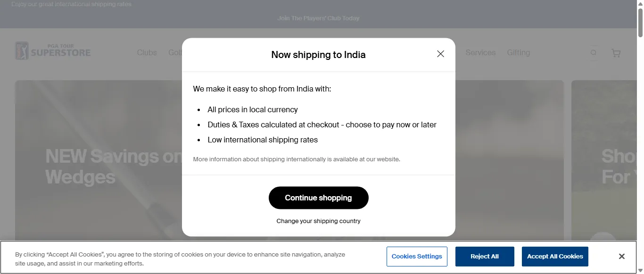
Task: Choose Reject All for cookies
Action: (484, 257)
